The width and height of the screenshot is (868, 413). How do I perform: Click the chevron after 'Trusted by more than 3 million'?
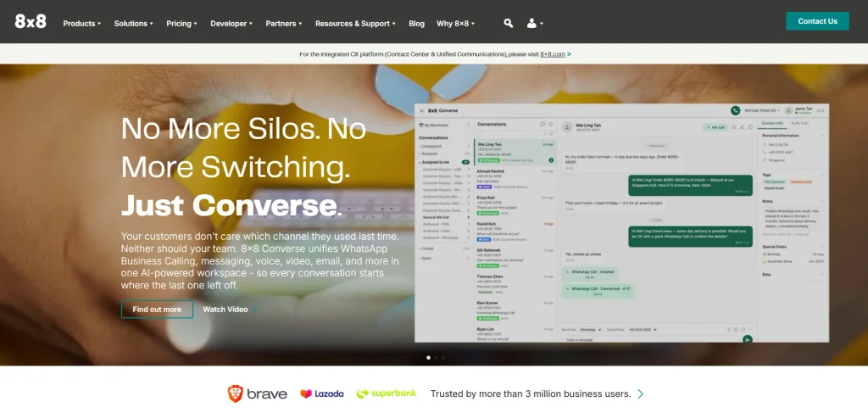pos(641,394)
